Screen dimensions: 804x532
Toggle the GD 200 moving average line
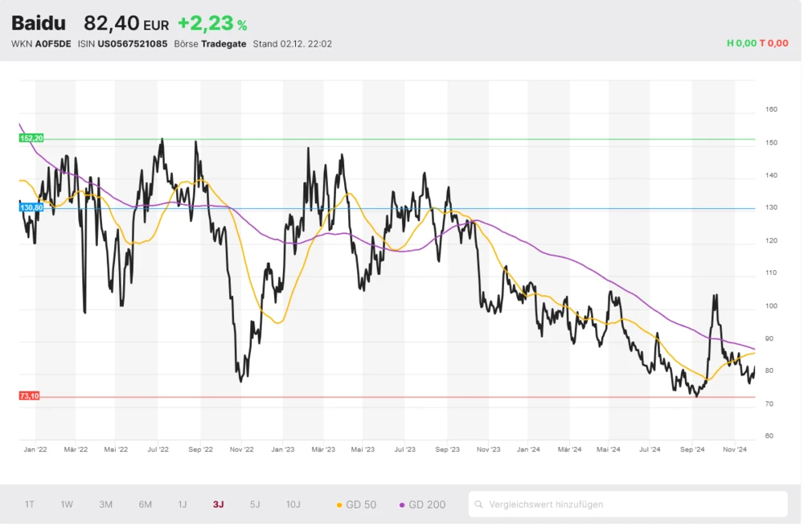422,505
